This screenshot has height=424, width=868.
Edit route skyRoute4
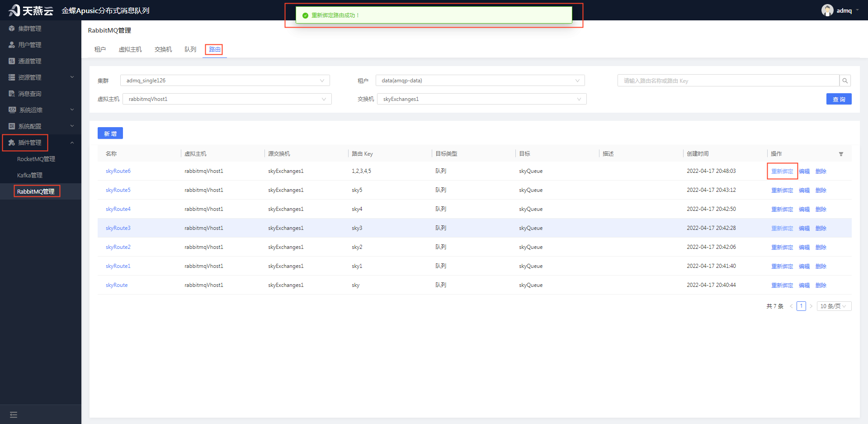point(804,209)
